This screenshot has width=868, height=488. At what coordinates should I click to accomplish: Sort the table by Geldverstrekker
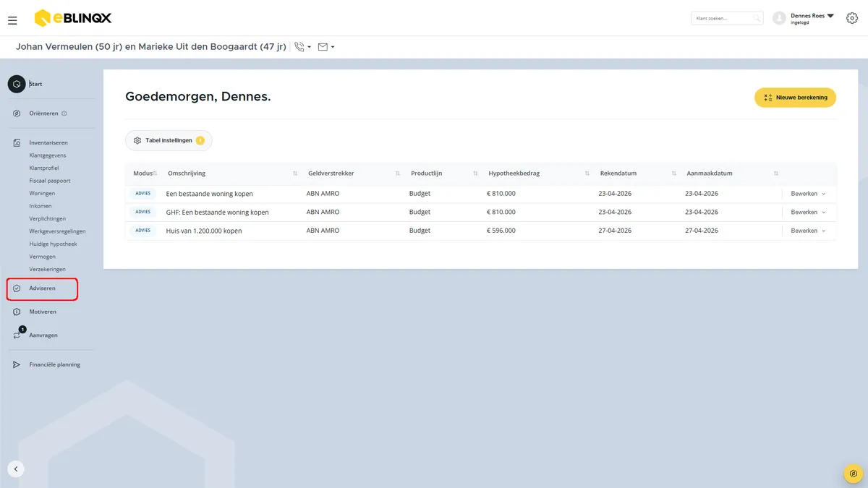pos(398,174)
